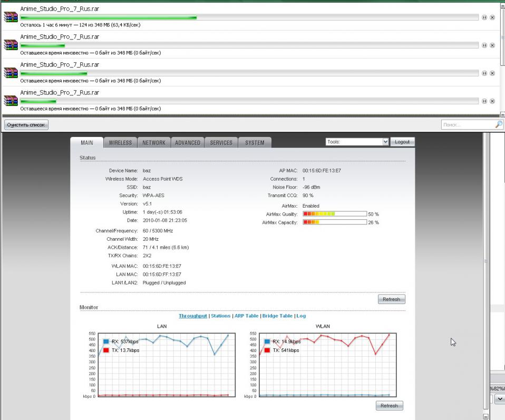Viewport: 505px width, 420px height.
Task: Open the NETWORK tab
Action: click(153, 143)
